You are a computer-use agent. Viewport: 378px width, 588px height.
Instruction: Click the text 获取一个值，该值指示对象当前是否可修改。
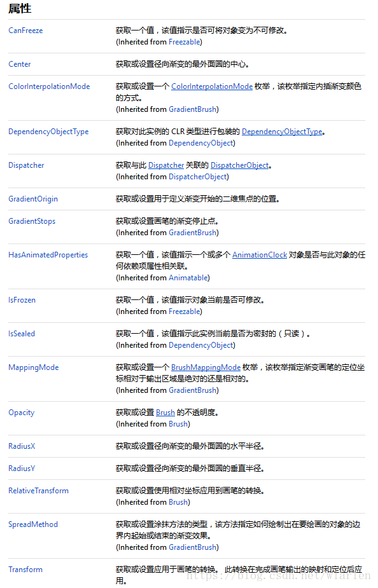(190, 299)
